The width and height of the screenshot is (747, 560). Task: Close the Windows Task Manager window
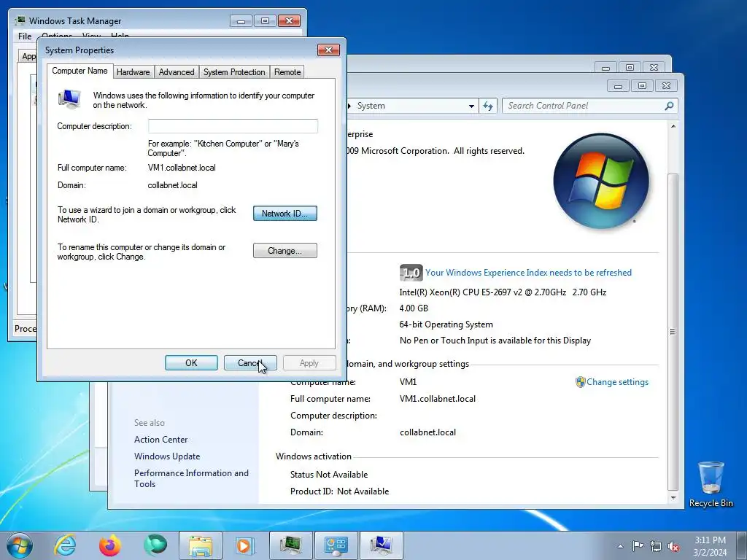[x=289, y=21]
